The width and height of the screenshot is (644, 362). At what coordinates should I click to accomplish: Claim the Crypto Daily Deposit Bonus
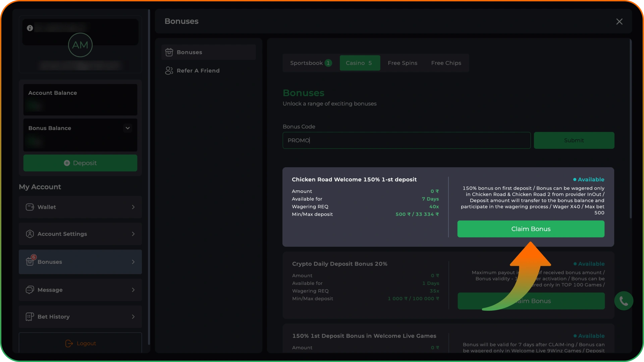pos(531,301)
